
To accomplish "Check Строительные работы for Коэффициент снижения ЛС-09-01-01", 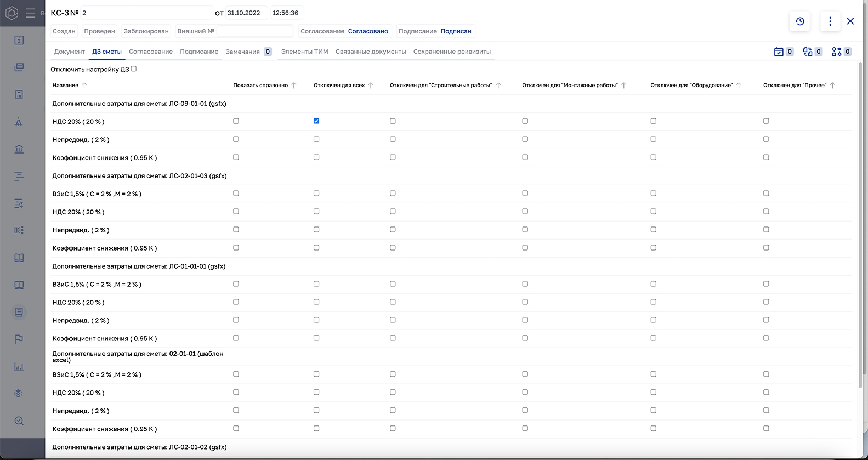I will 393,157.
